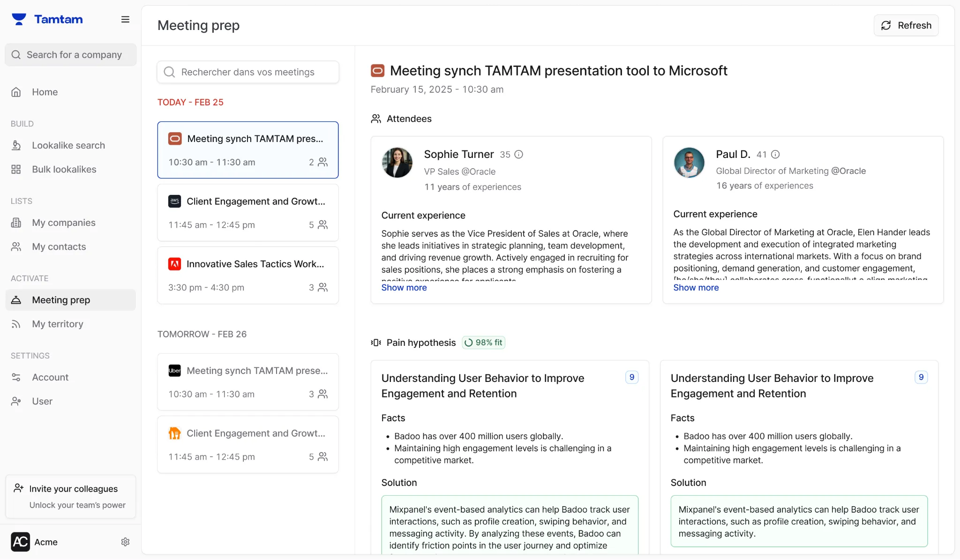Click the 9 badge on first pain hypothesis card

click(x=631, y=377)
